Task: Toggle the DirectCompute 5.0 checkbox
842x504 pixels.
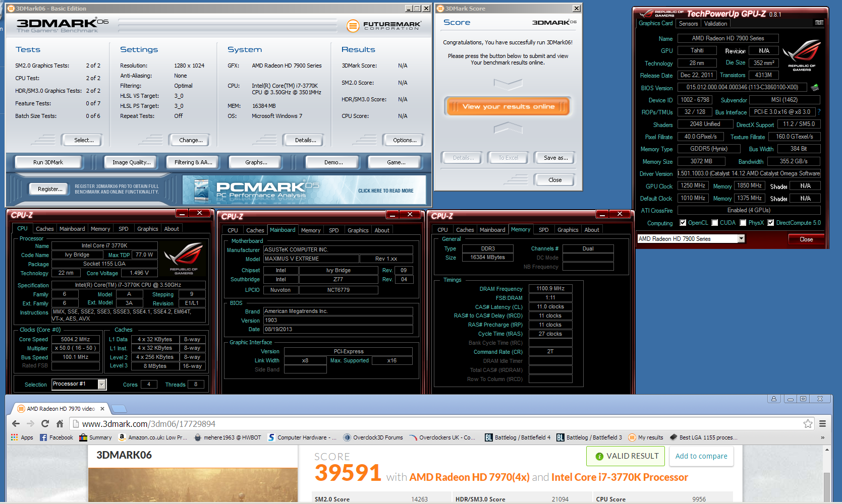Action: [770, 223]
